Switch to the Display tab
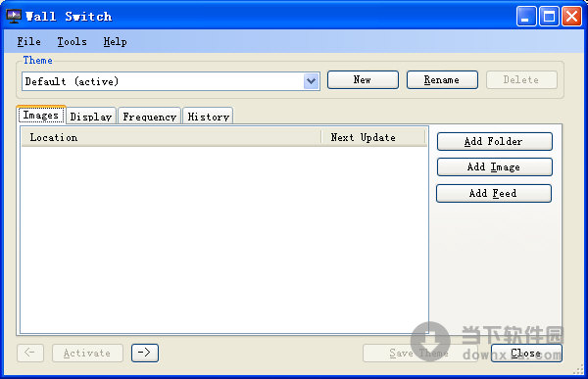The image size is (588, 379). [91, 117]
